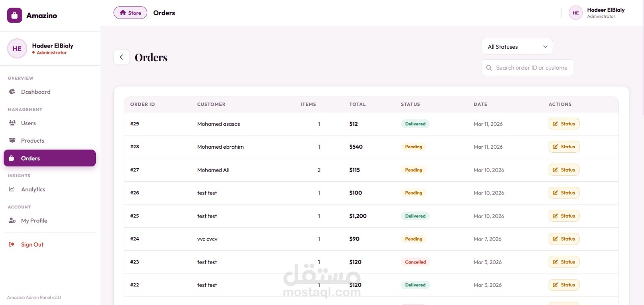Focus the search order ID field

coord(531,68)
